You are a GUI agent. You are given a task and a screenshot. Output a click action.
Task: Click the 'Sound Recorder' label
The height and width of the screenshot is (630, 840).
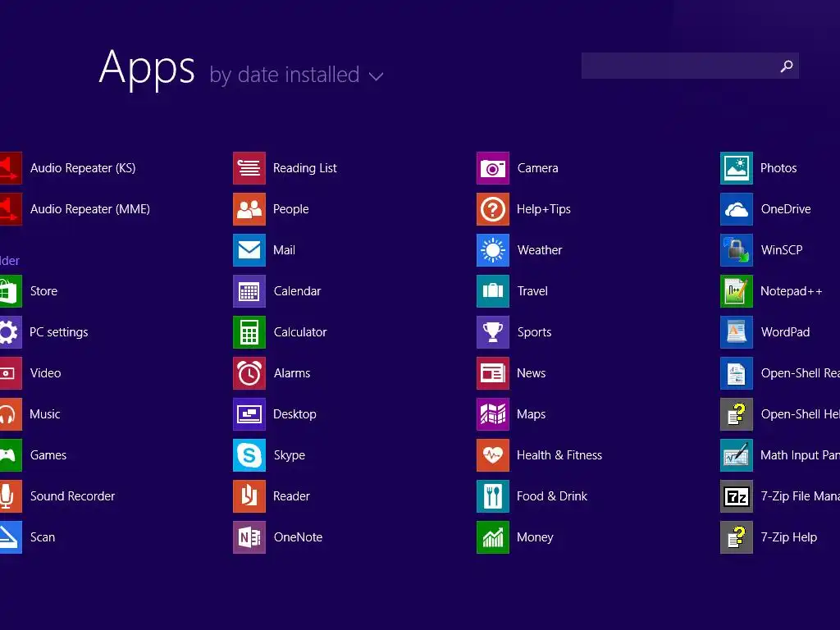click(73, 496)
